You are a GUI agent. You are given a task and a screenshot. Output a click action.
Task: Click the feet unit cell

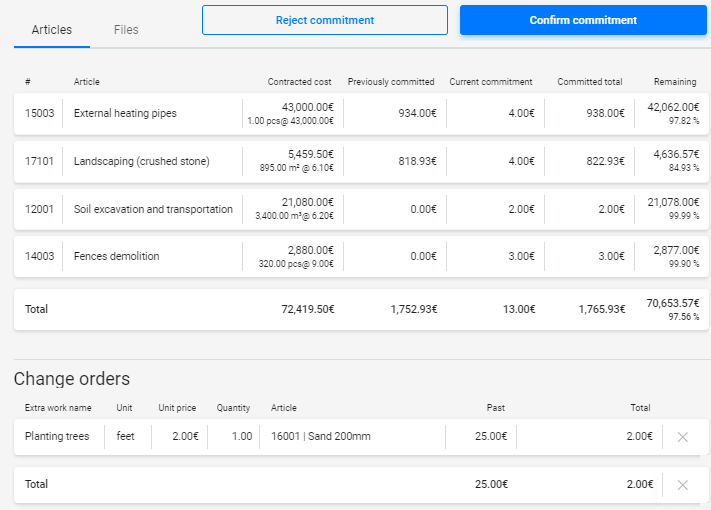click(x=125, y=437)
